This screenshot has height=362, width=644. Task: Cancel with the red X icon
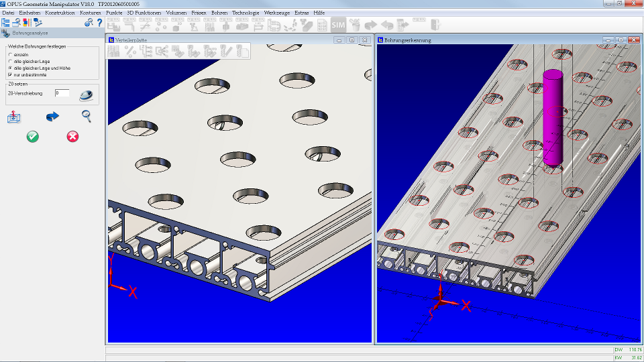[72, 136]
